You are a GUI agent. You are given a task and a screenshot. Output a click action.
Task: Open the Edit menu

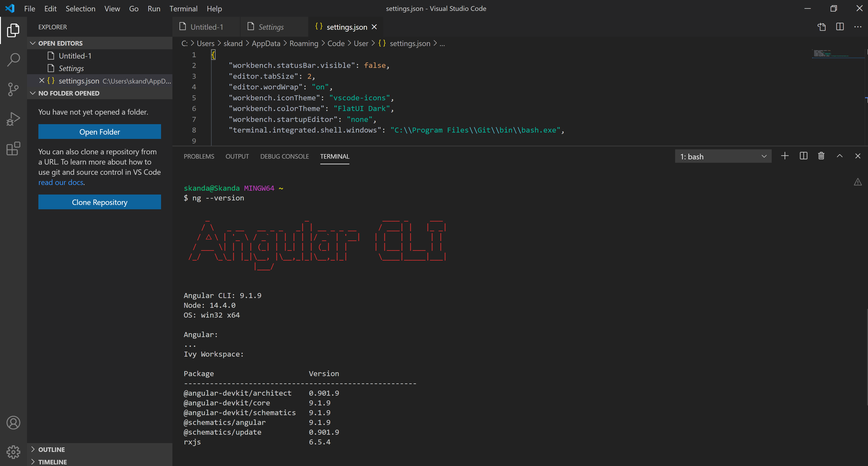50,8
